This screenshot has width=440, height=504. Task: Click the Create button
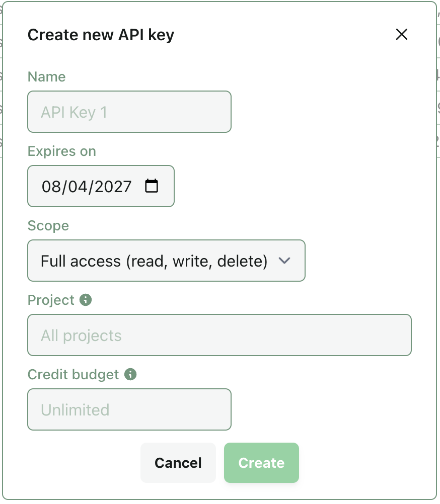coord(261,463)
